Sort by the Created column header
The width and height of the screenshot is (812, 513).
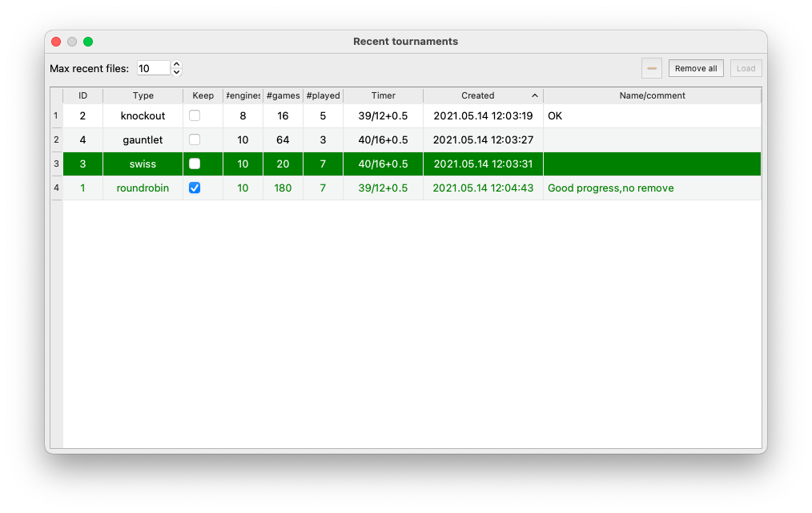[478, 95]
